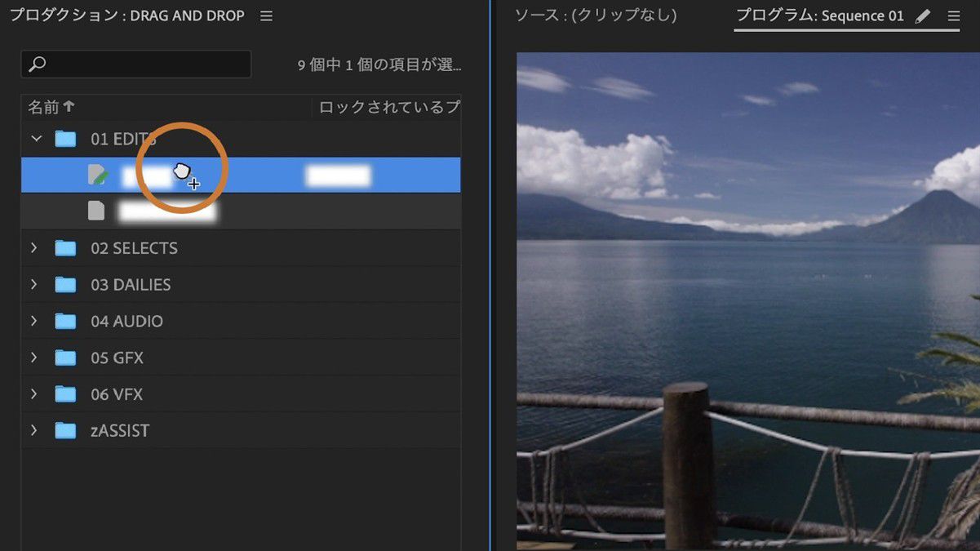980x551 pixels.
Task: Expand the 06 VFX folder
Action: coord(34,393)
